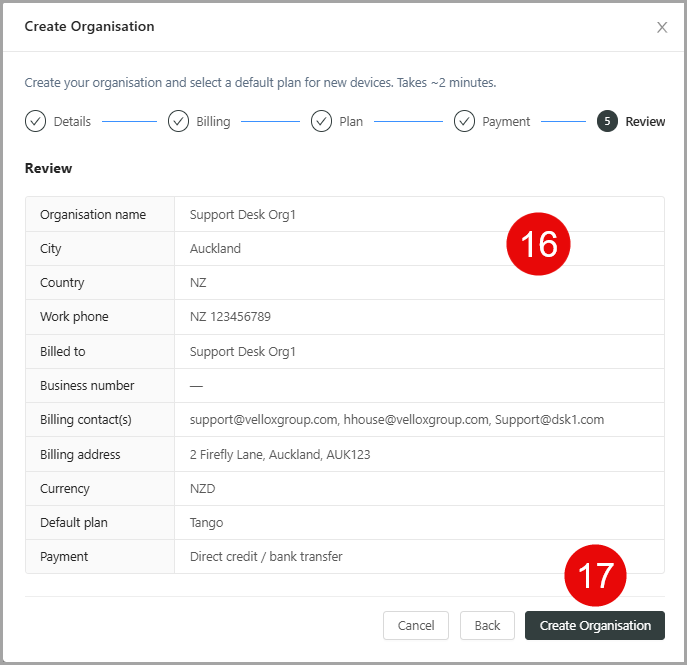Click the Billing address 2 Firefly Lane value

click(x=280, y=454)
